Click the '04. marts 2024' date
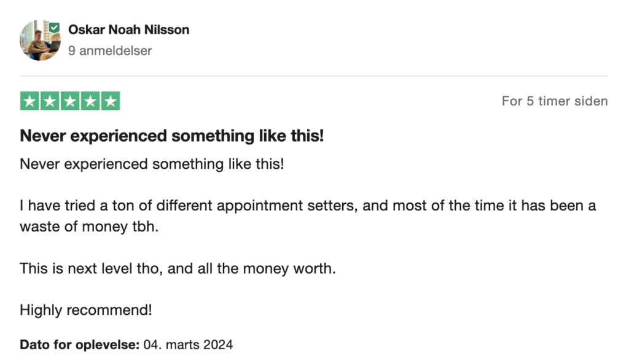 188,345
